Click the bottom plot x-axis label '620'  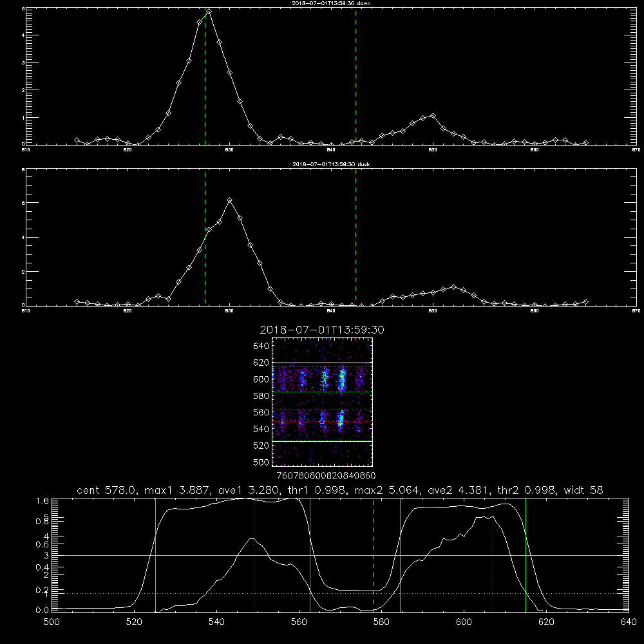[546, 622]
